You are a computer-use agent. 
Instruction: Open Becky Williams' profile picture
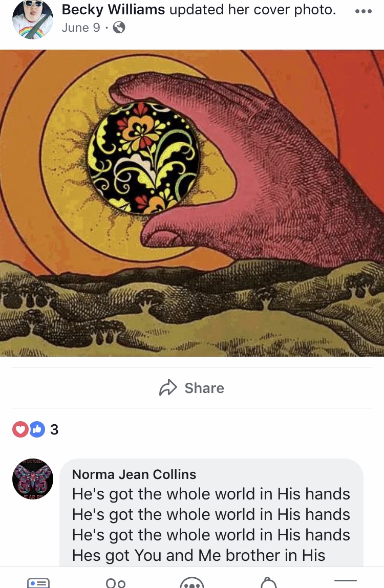coord(33,19)
